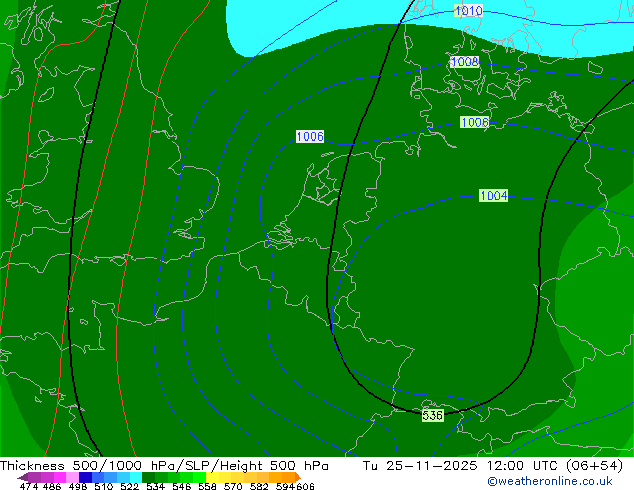Click the 546 legend value
The width and height of the screenshot is (634, 490).
coord(182,486)
